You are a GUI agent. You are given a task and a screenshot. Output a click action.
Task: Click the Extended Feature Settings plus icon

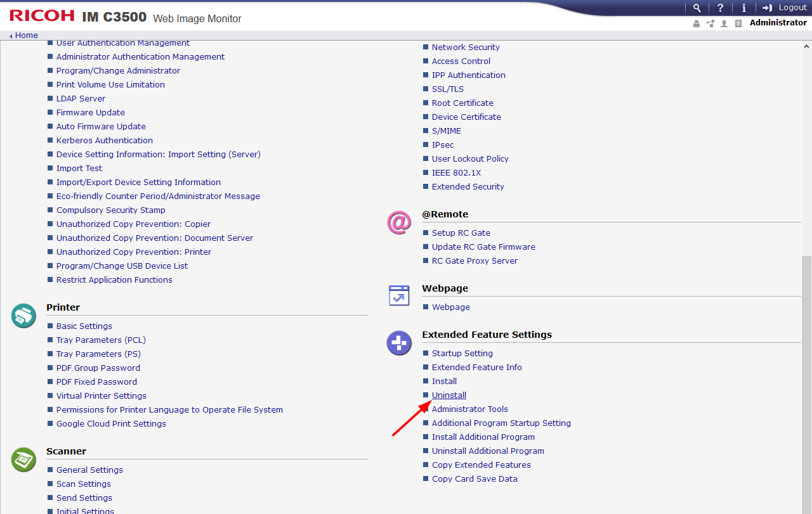pos(399,343)
